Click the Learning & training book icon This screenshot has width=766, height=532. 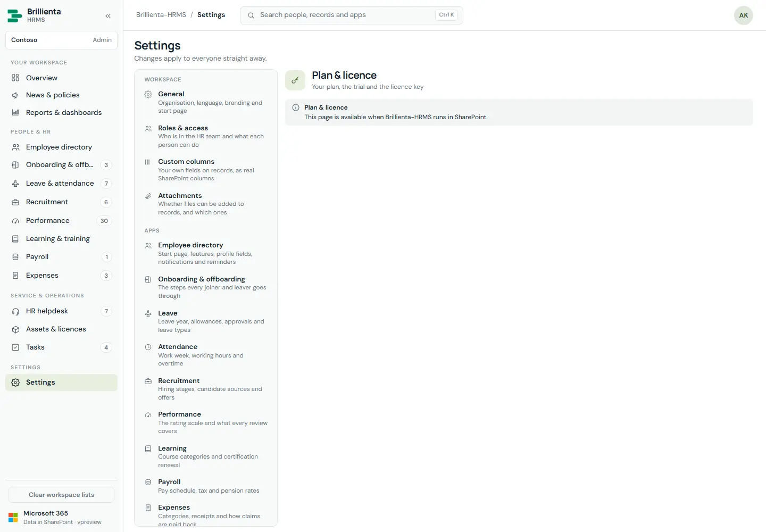tap(15, 239)
